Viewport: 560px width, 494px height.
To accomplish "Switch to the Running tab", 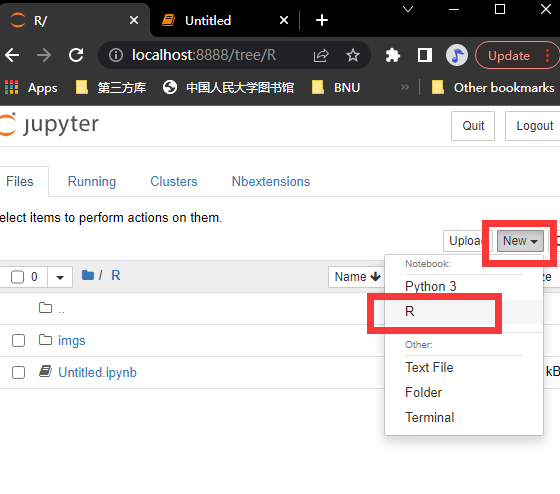I will click(x=92, y=181).
